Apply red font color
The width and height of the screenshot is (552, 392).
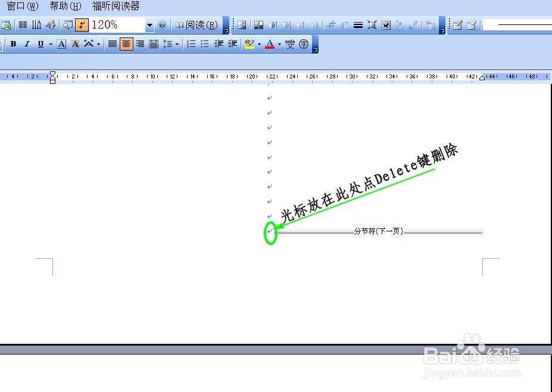click(x=270, y=44)
